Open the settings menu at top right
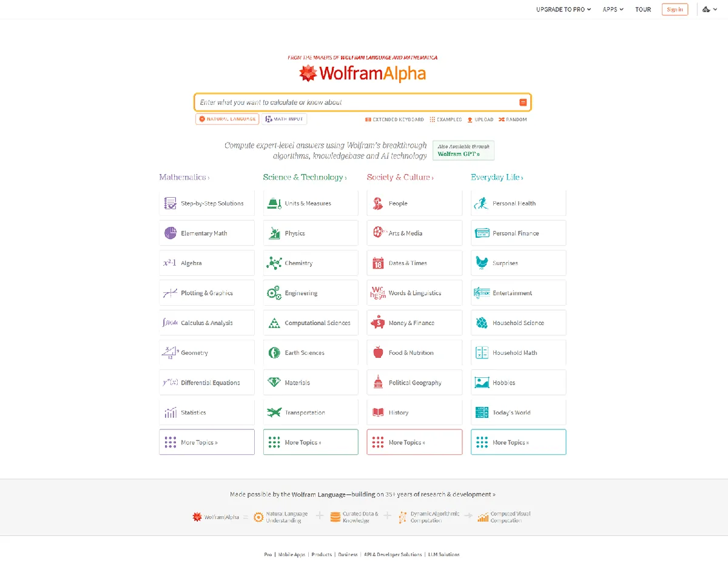The height and width of the screenshot is (561, 728). (709, 9)
